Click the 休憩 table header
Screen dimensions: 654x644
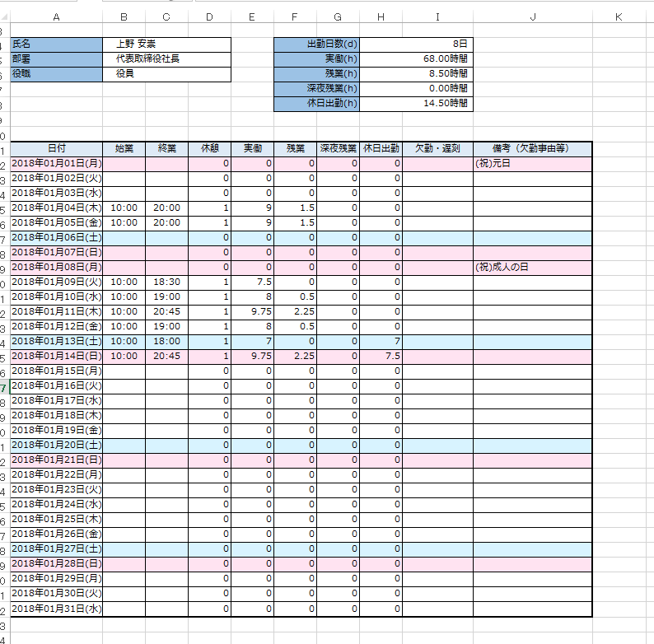(209, 148)
